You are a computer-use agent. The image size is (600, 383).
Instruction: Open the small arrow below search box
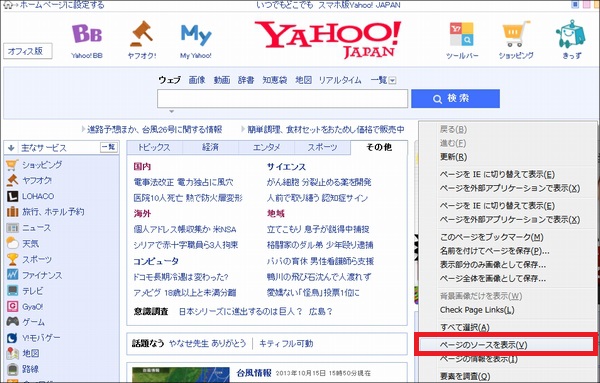171,112
